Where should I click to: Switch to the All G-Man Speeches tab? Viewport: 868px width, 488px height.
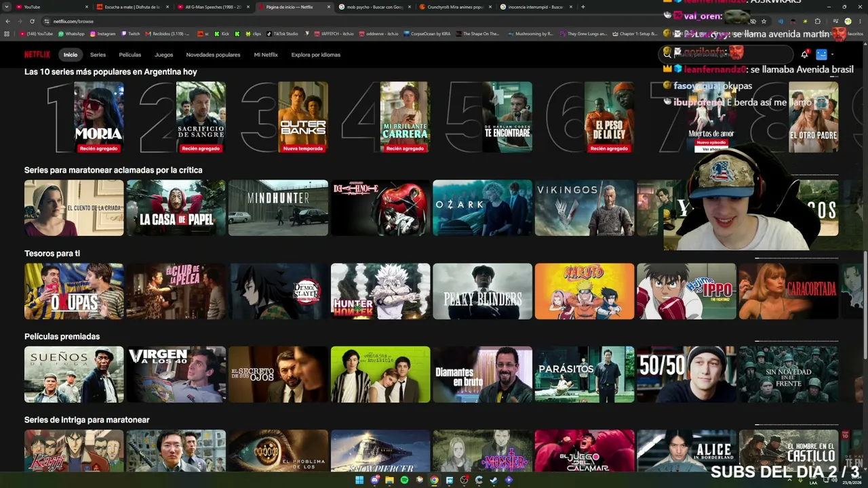tap(214, 7)
